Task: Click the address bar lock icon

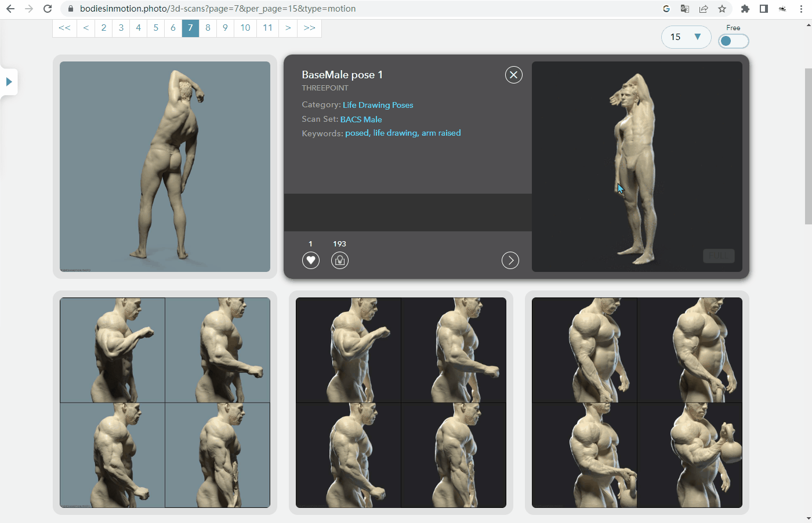Action: pos(71,9)
